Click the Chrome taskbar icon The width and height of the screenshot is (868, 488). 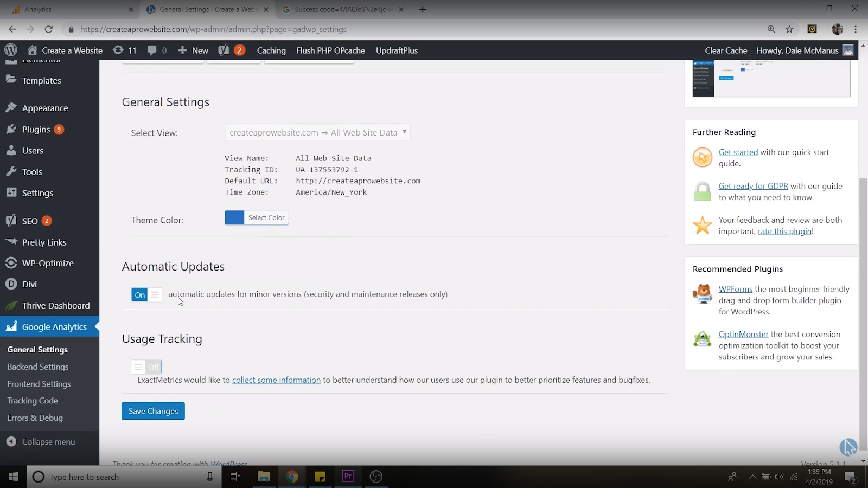point(292,477)
